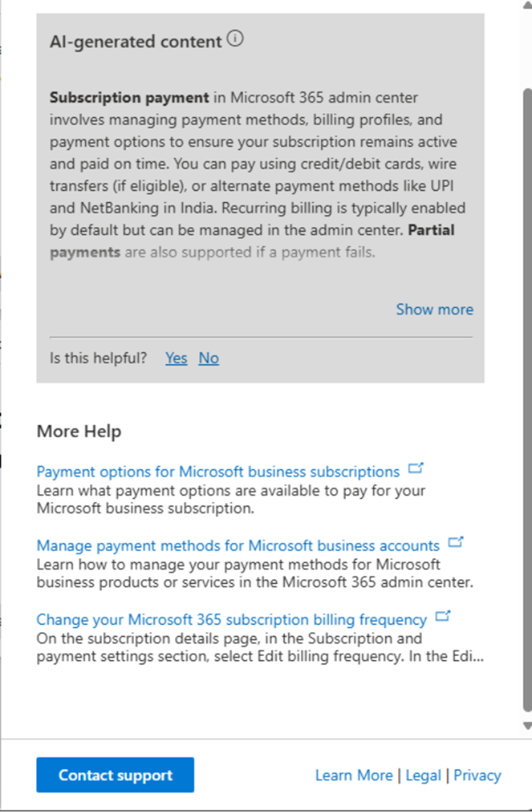Viewport: 532px width, 812px height.
Task: Open Manage payment methods for Microsoft business accounts
Action: tap(237, 546)
